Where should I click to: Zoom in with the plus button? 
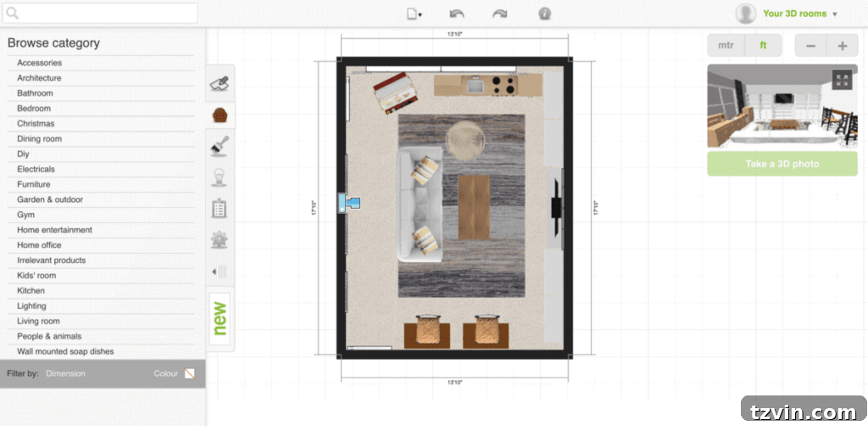click(843, 46)
